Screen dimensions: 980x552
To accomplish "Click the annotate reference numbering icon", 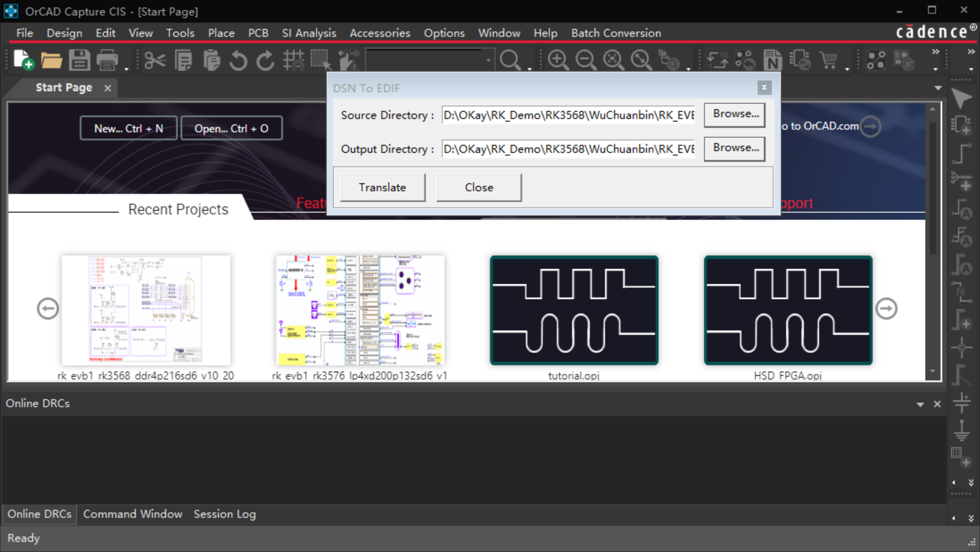I will tap(717, 60).
